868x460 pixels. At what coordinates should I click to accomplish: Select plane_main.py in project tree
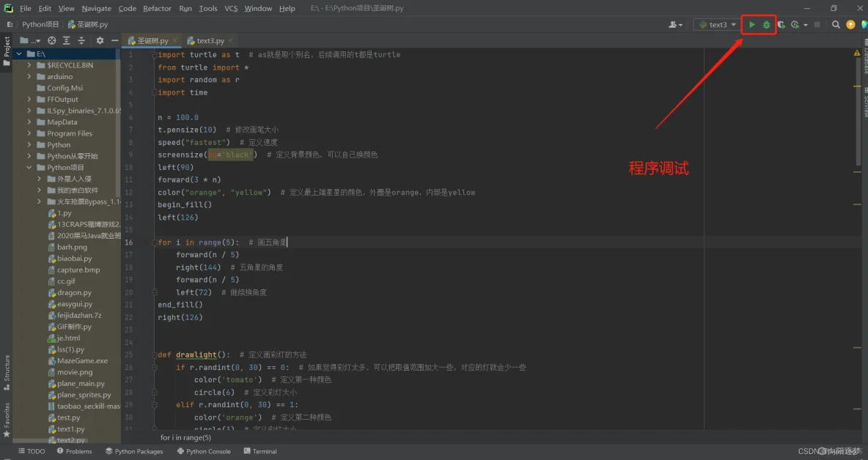[x=81, y=383]
